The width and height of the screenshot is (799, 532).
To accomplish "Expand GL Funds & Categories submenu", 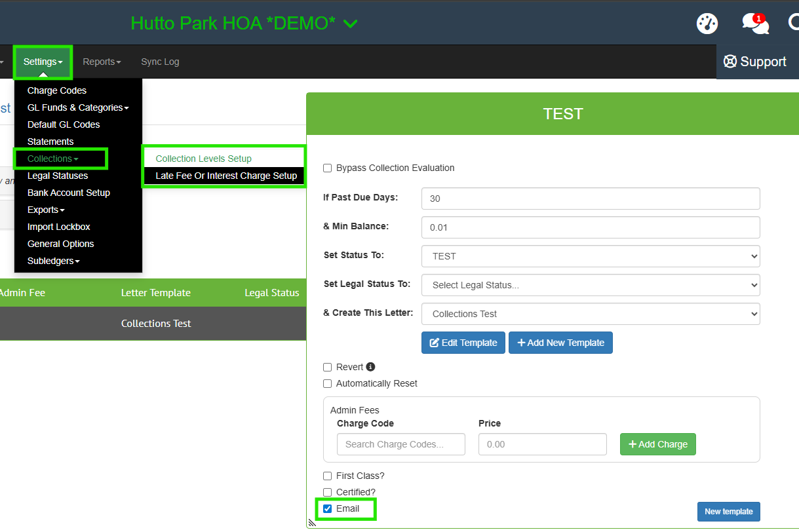I will pyautogui.click(x=77, y=107).
